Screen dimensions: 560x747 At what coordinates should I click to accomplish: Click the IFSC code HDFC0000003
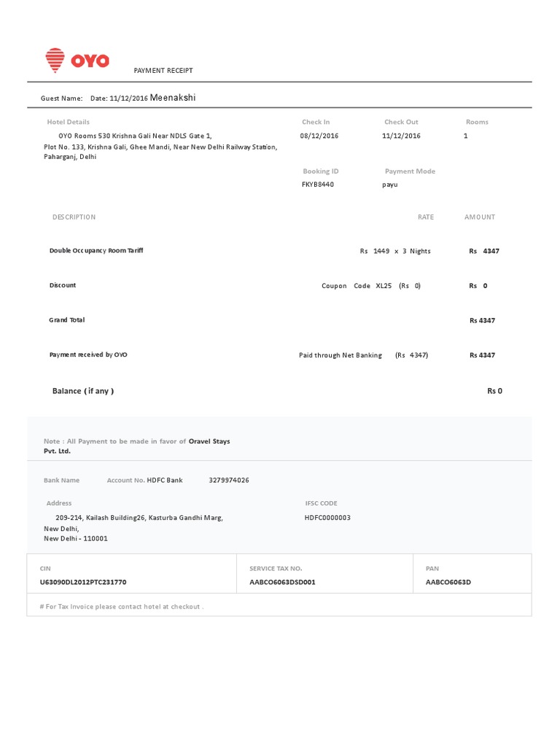pyautogui.click(x=327, y=517)
